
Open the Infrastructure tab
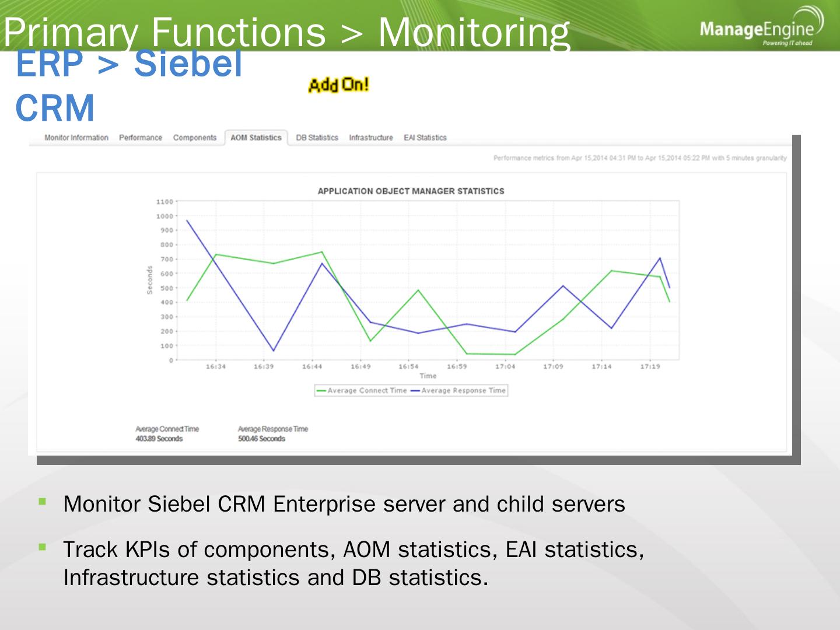coord(371,138)
